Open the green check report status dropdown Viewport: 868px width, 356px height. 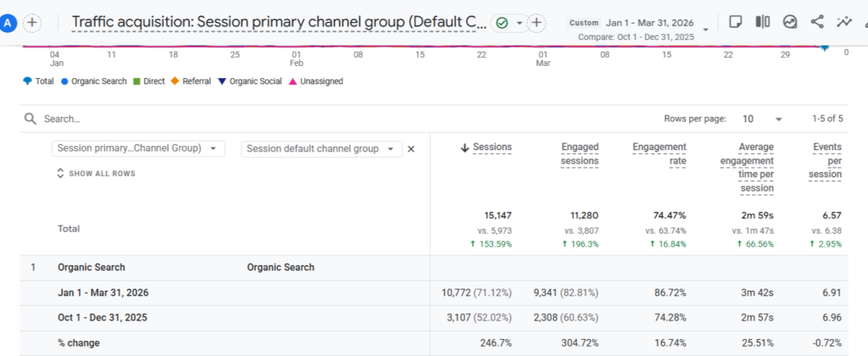point(509,23)
